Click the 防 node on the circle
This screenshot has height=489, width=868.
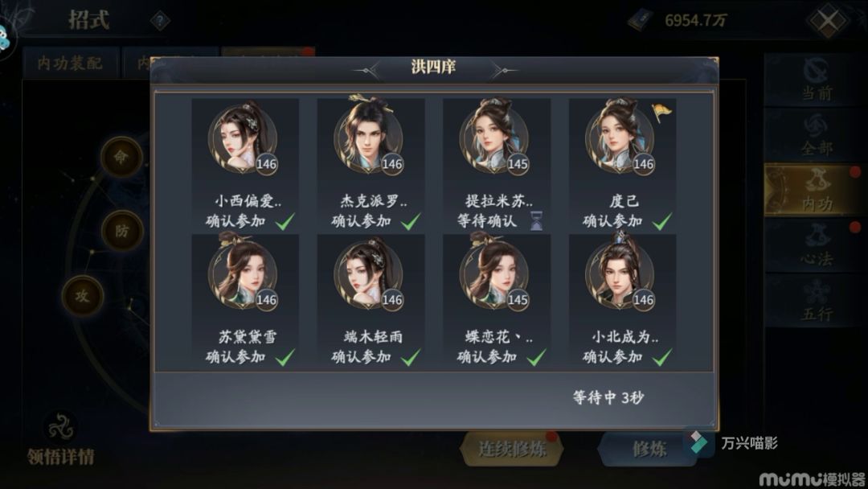[x=122, y=231]
